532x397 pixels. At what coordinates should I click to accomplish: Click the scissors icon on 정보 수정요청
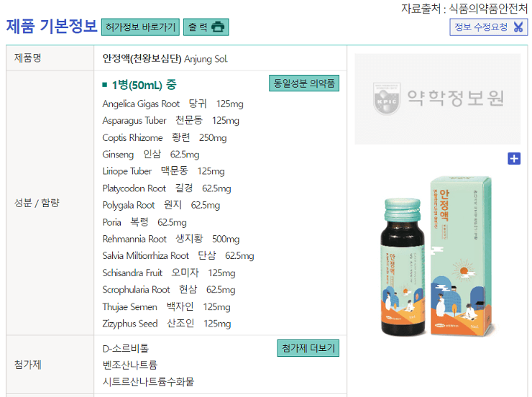pos(518,27)
